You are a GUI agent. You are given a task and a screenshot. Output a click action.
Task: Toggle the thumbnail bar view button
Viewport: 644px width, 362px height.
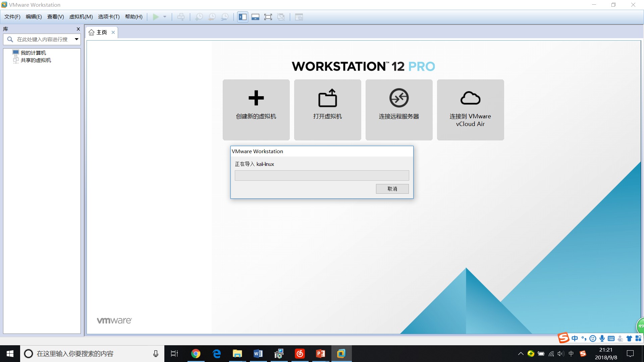tap(255, 17)
